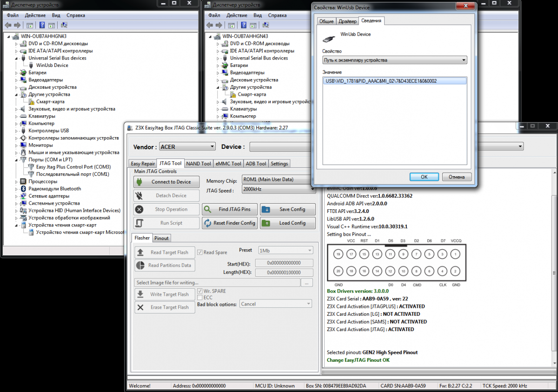The image size is (558, 392).
Task: Click the image file browse button
Action: click(307, 282)
